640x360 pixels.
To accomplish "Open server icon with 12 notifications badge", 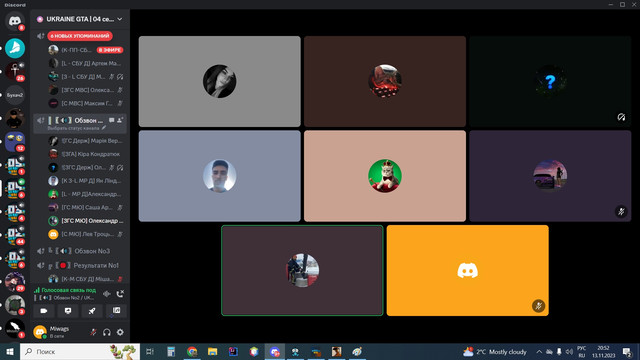I will point(15,142).
